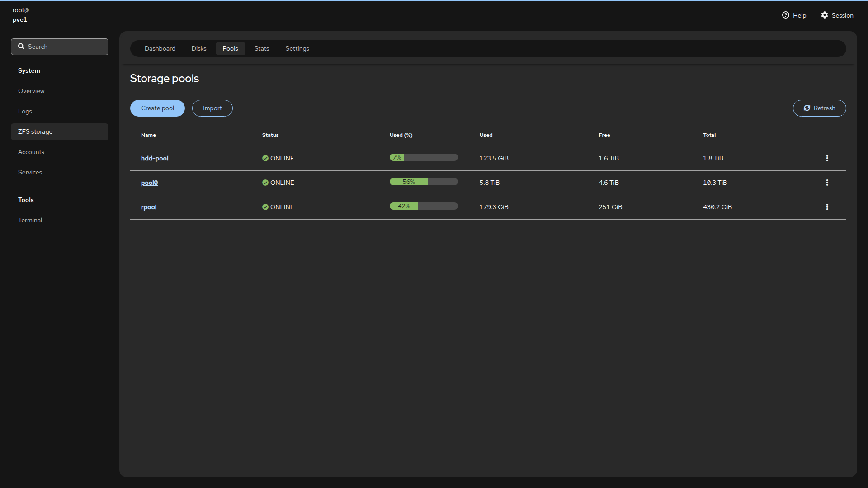Click the green ONLINE check icon for hdd-pool
Viewport: 868px width, 488px height.
[x=265, y=158]
